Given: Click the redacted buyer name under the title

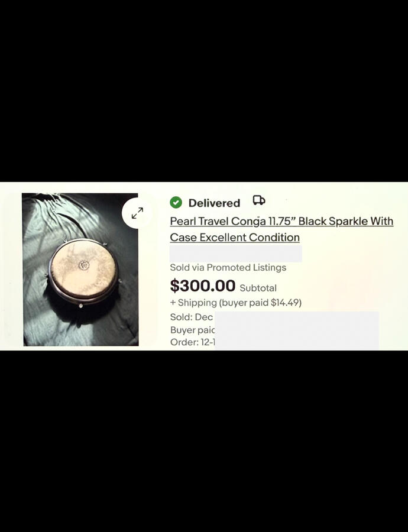Looking at the screenshot, I should click(235, 254).
